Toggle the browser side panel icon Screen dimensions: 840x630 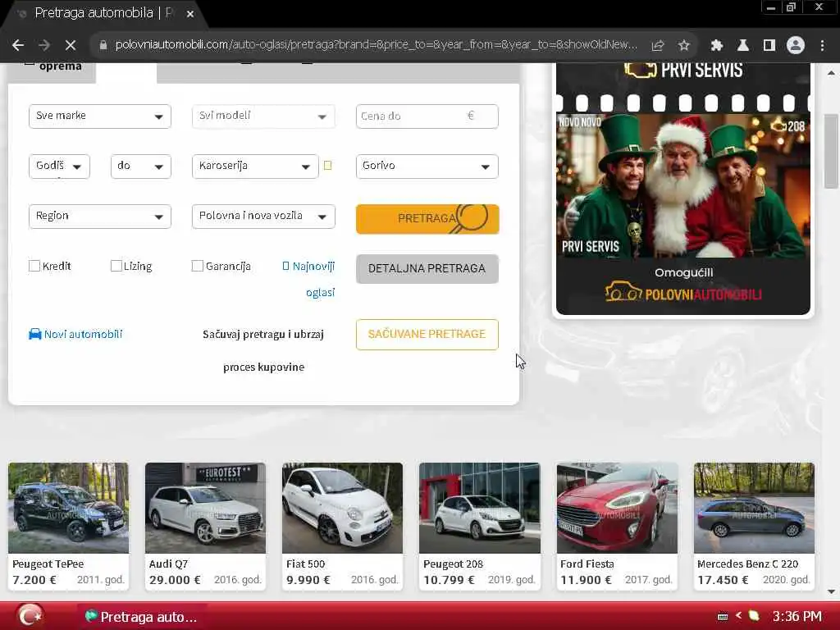(769, 46)
